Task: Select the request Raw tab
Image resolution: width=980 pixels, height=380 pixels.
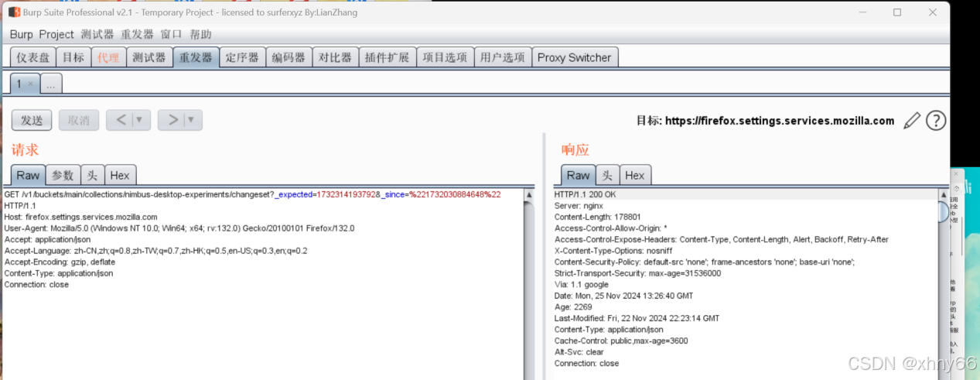Action: (x=28, y=175)
